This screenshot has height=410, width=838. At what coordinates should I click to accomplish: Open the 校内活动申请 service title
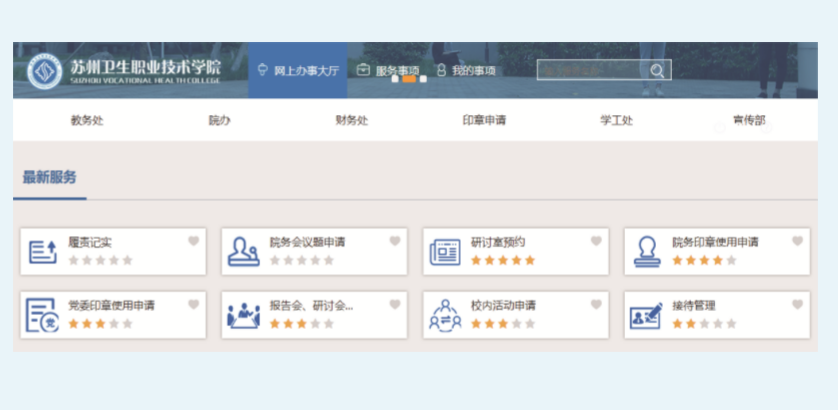pyautogui.click(x=503, y=306)
